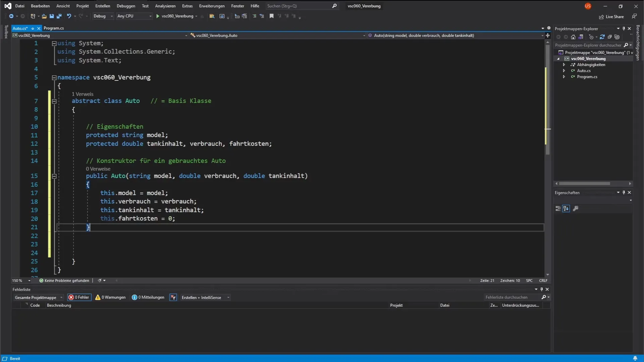Open the Debuggen menu
This screenshot has height=362, width=644.
point(126,6)
